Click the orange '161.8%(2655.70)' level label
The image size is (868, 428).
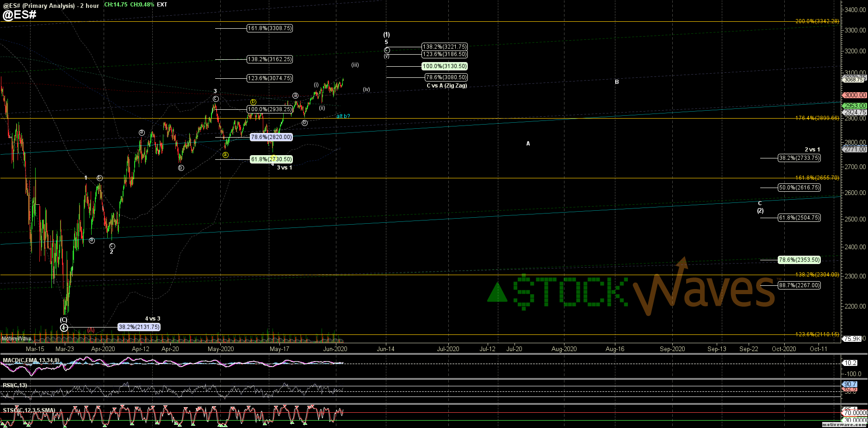click(817, 178)
